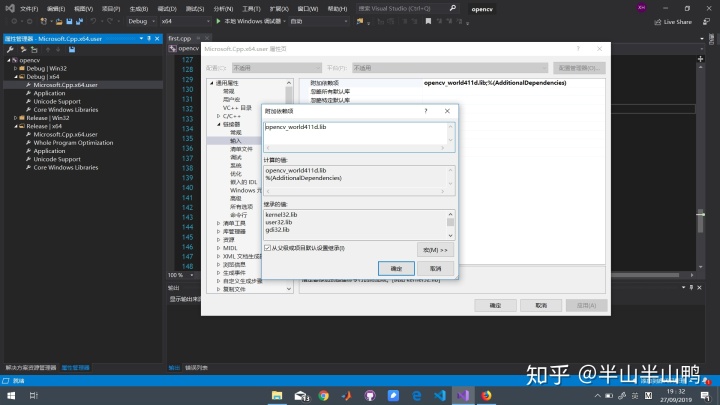Click user32.lib in the inherited values list

coord(279,222)
